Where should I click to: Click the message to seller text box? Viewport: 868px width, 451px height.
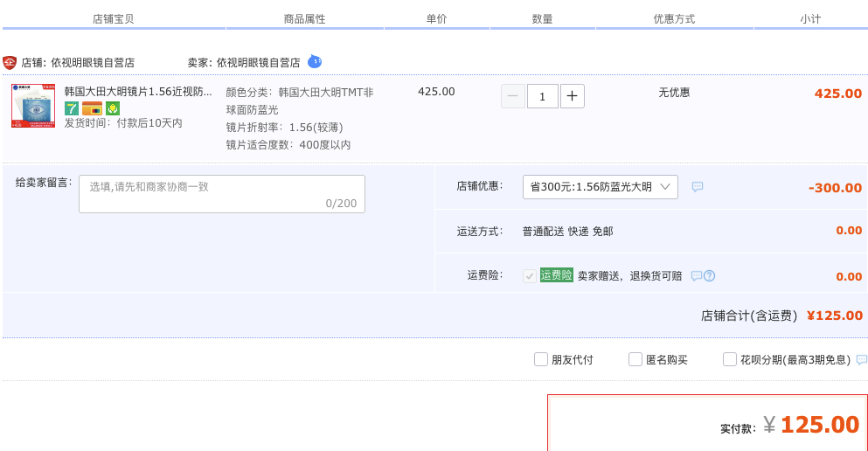222,194
